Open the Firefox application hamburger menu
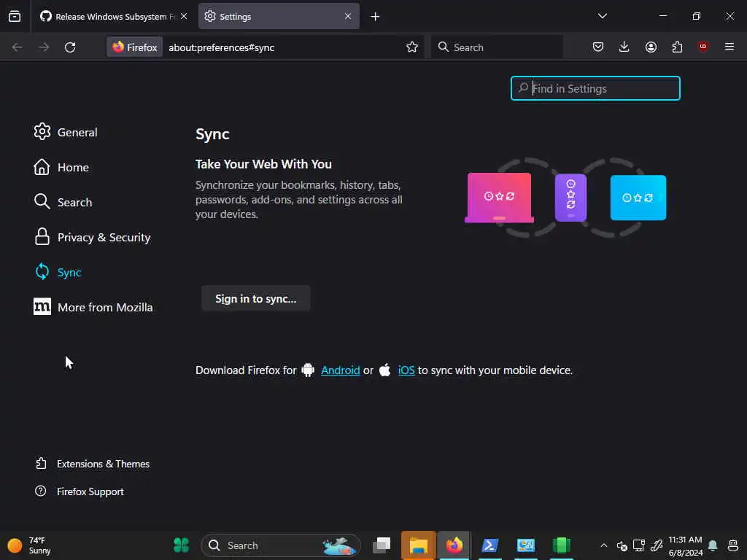747x560 pixels. click(729, 47)
